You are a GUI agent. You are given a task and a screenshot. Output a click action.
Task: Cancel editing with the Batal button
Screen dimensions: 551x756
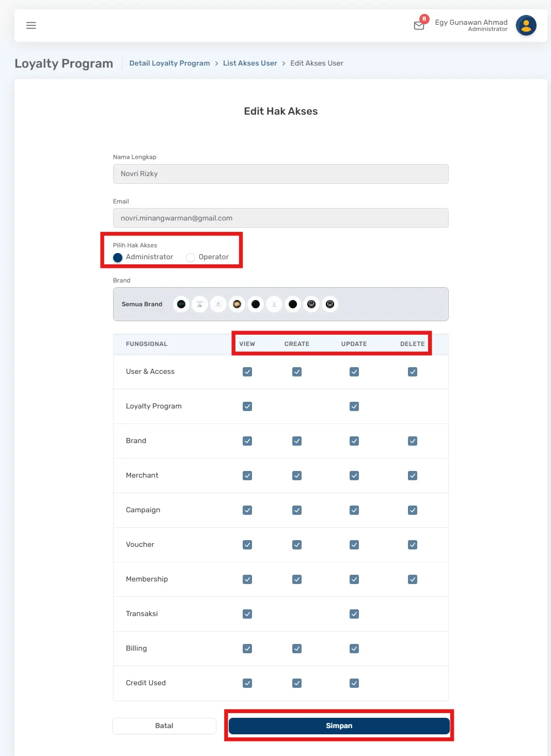pyautogui.click(x=164, y=726)
